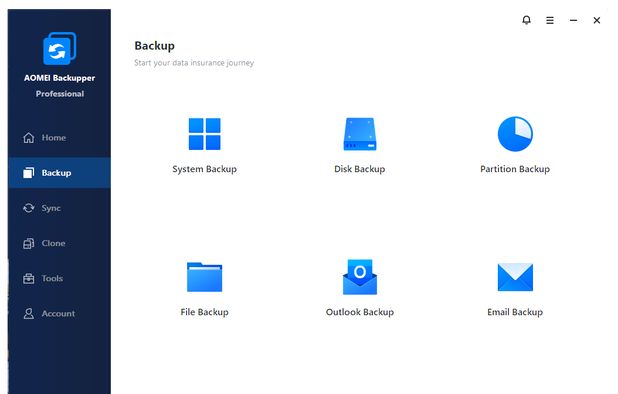Click 'Start your data insurance journey' subtitle

click(x=194, y=63)
